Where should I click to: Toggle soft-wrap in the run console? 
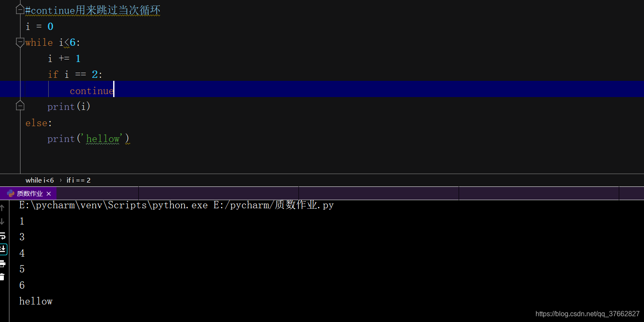[2, 236]
